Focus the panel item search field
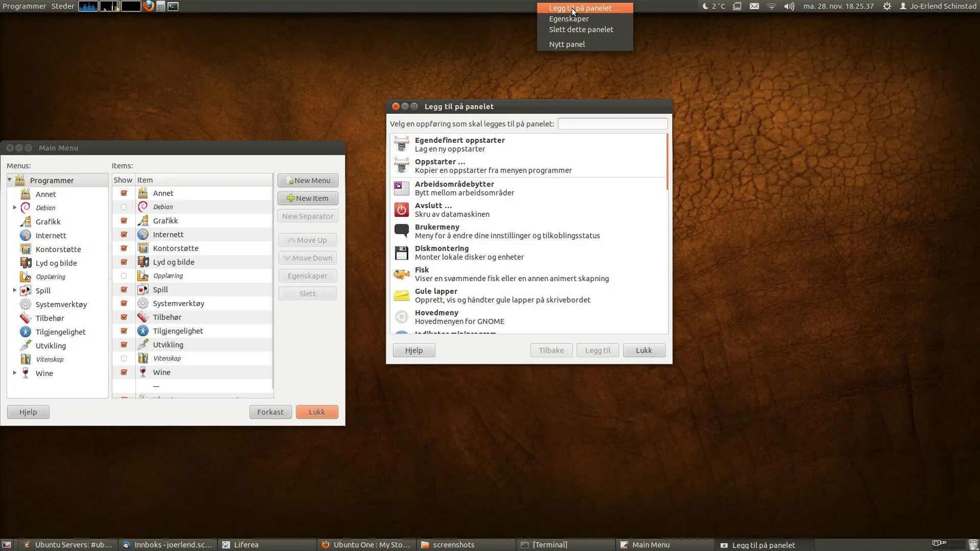The image size is (980, 551). point(612,124)
